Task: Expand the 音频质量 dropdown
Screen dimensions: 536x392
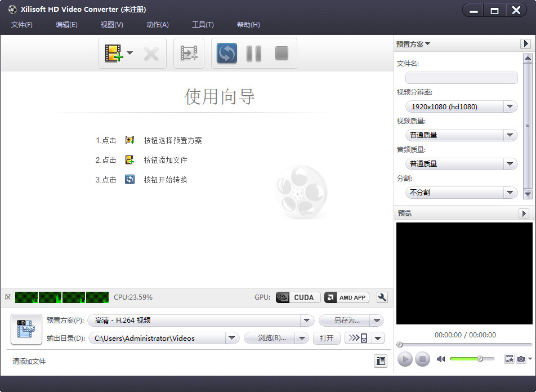Action: [510, 164]
